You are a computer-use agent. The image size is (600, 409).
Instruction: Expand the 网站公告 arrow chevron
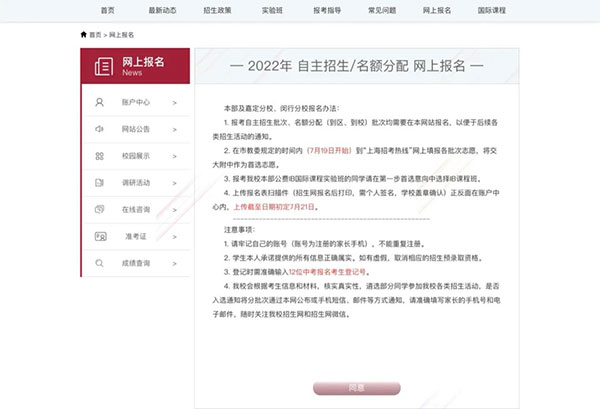point(174,129)
